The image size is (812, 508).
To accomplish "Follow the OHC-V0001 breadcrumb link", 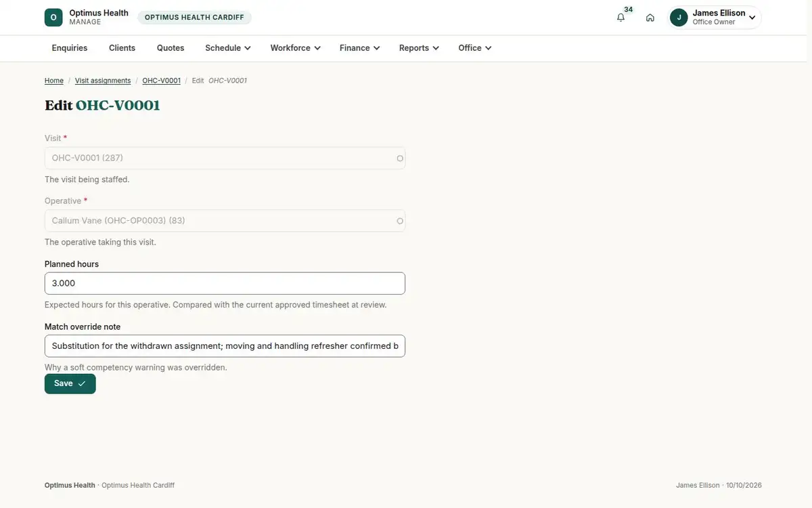I will [161, 81].
